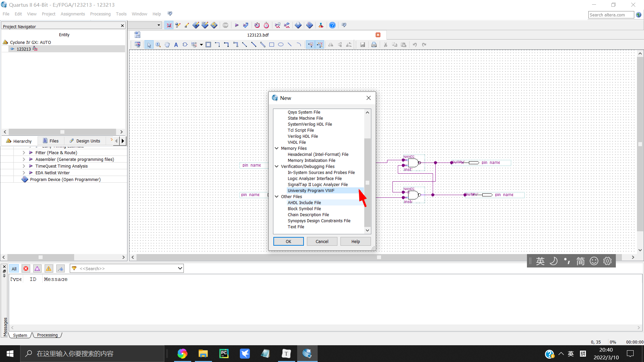Click OK in the New dialog
The height and width of the screenshot is (362, 644).
(288, 241)
